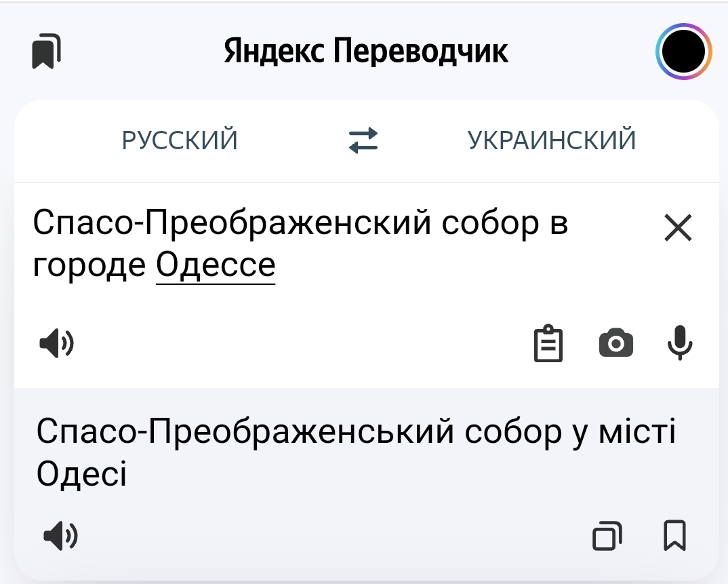Screen dimensions: 728x584
Task: Play audio of the Ukrainian translation
Action: pos(60,537)
